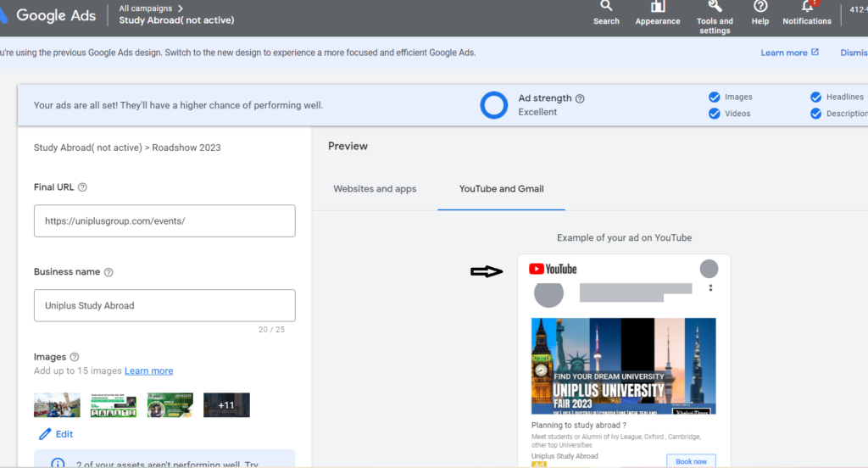Viewport: 868px width, 468px height.
Task: Click Ad strength help icon
Action: click(x=580, y=98)
